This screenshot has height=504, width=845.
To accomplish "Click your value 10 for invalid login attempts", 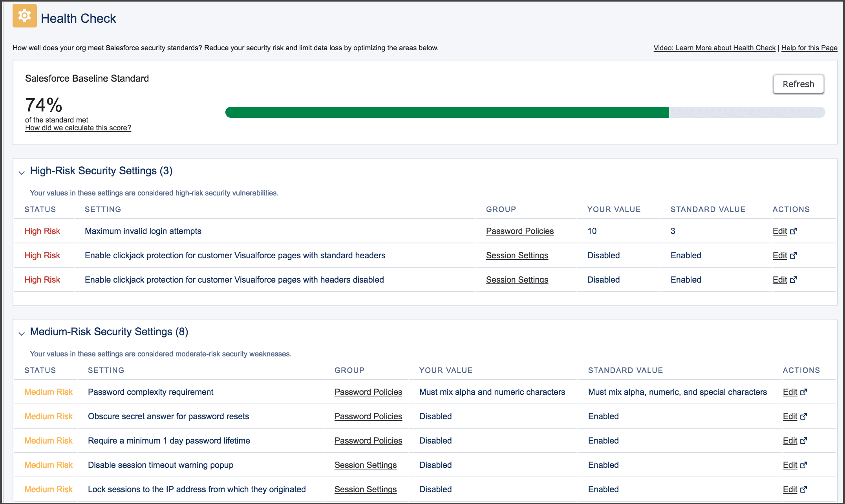I will [x=592, y=231].
